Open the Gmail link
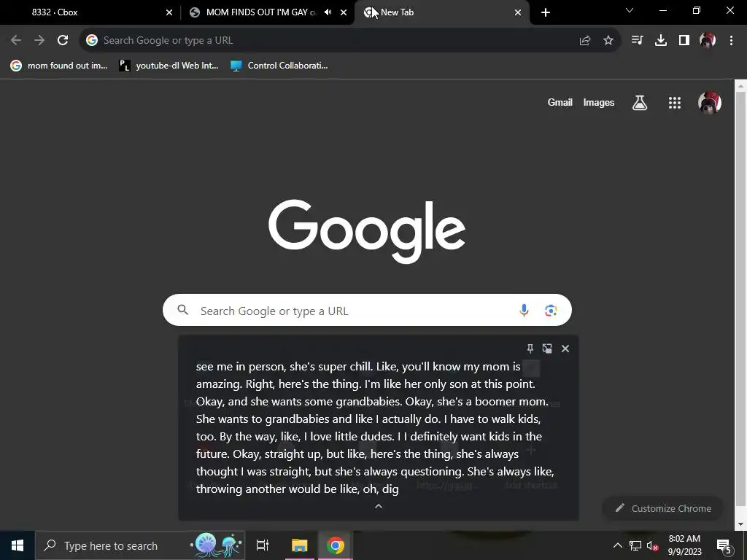 [560, 102]
